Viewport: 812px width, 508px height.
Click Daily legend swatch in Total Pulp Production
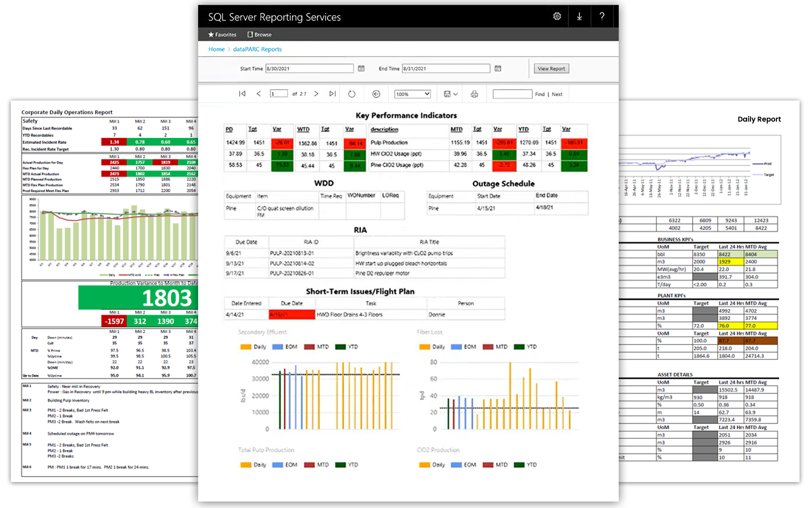(x=246, y=465)
